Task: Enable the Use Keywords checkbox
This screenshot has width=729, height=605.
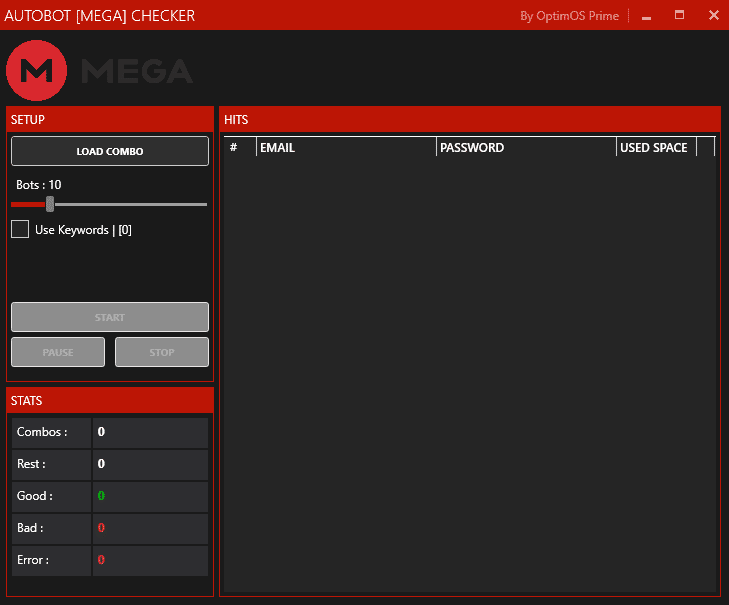Action: (x=20, y=229)
